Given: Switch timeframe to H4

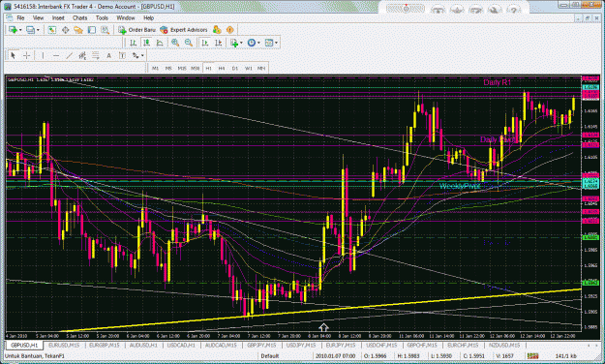Looking at the screenshot, I should click(x=222, y=69).
